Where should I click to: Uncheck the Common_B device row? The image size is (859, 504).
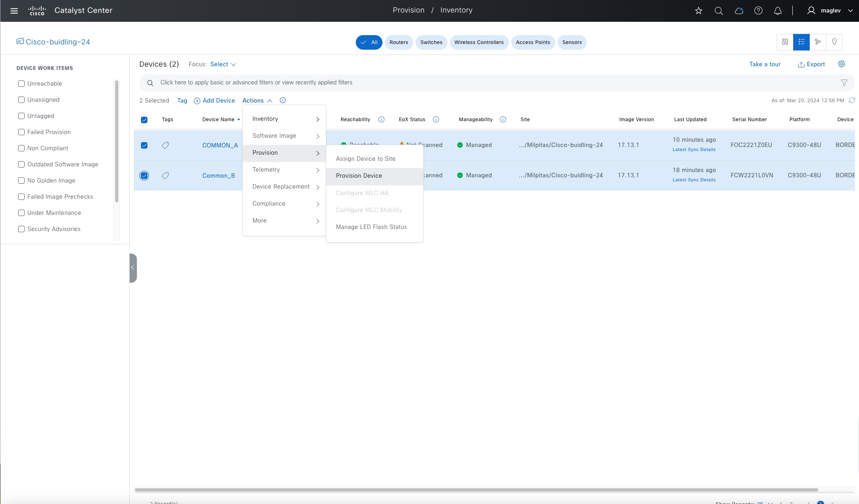pyautogui.click(x=144, y=176)
